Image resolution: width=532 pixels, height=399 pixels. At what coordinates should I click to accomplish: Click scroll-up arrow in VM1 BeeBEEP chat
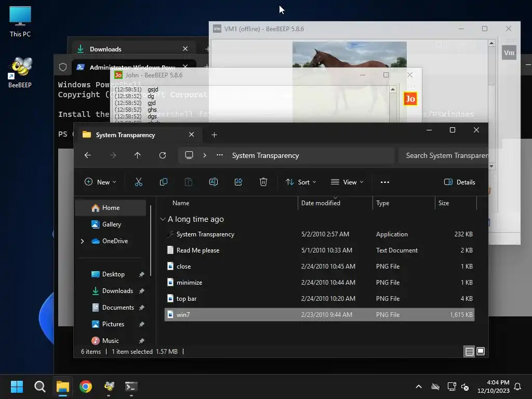[491, 43]
